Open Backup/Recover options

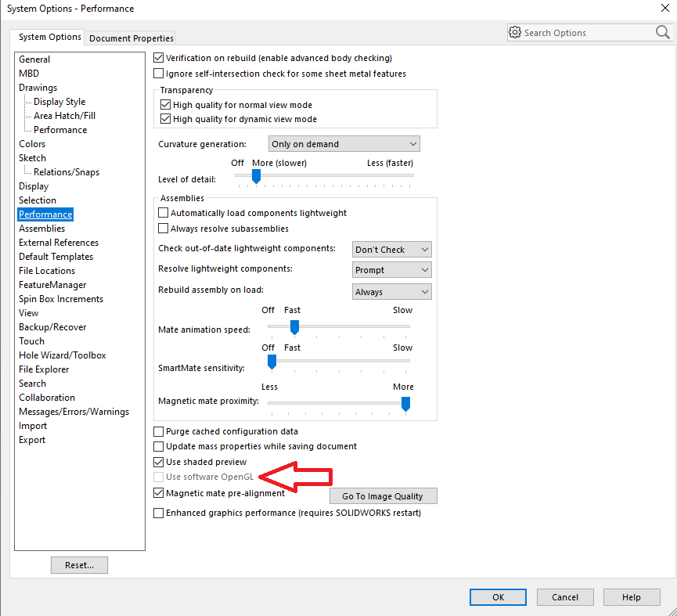pos(52,327)
